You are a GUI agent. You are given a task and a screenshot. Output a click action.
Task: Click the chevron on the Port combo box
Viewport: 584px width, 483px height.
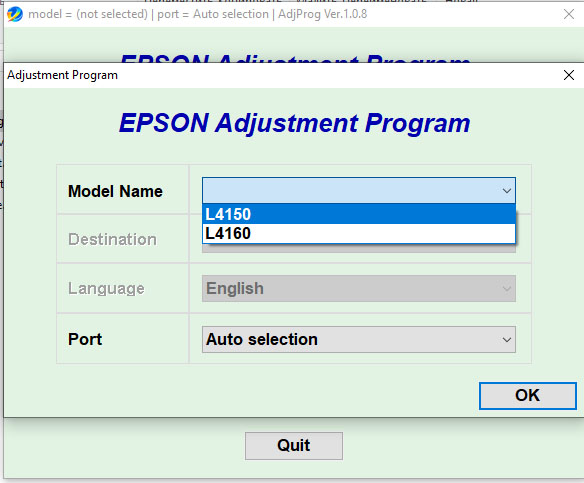click(x=506, y=340)
